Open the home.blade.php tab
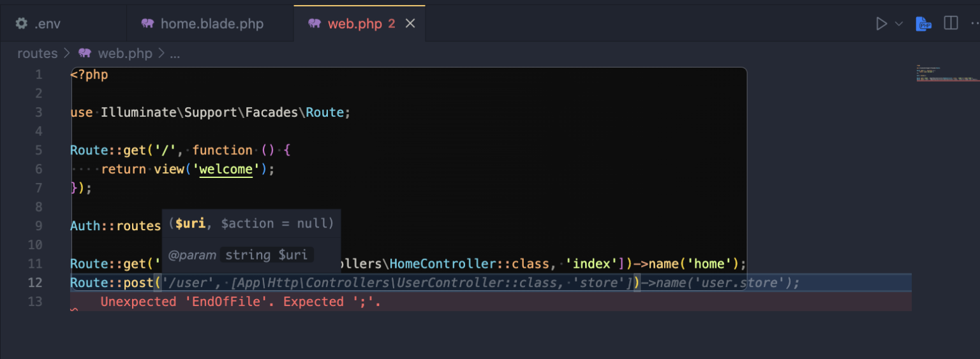 (210, 24)
